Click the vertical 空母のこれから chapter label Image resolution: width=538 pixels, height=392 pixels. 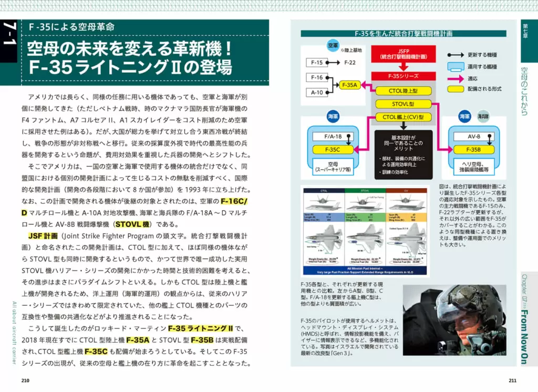[525, 91]
